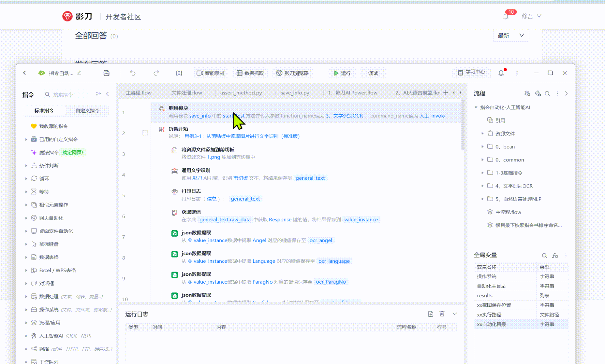This screenshot has width=605, height=364.
Task: Click the undo arrow icon
Action: (x=133, y=73)
